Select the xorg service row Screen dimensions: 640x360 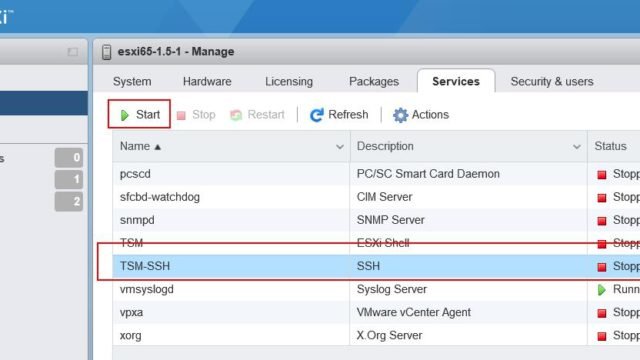click(376, 336)
